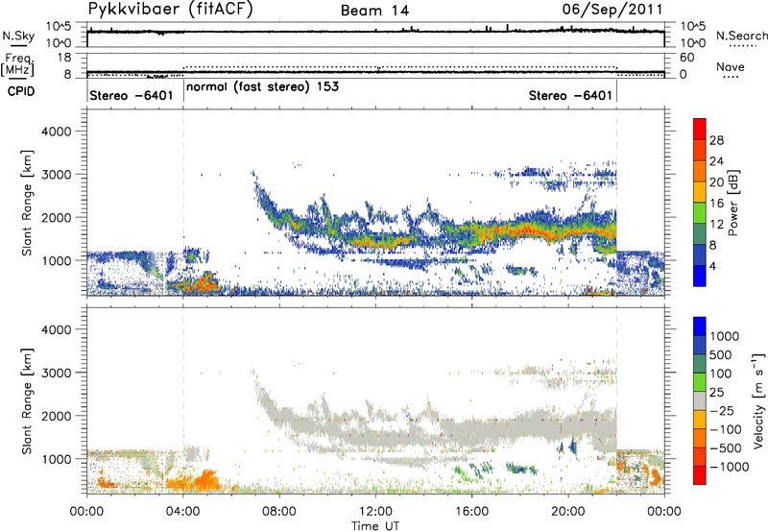This screenshot has height=532, width=768.
Task: Click the '-100' Velocity colorbar tick label
Action: pyautogui.click(x=726, y=429)
